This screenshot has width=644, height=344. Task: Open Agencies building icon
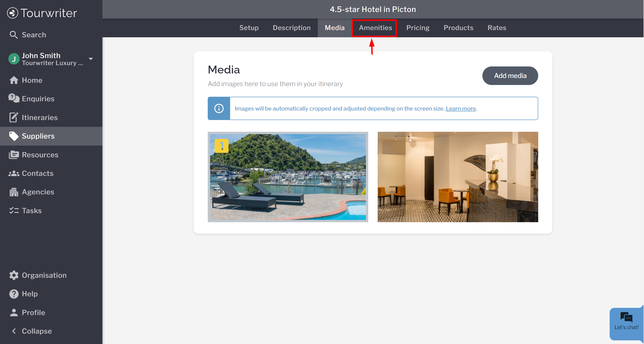click(x=14, y=192)
